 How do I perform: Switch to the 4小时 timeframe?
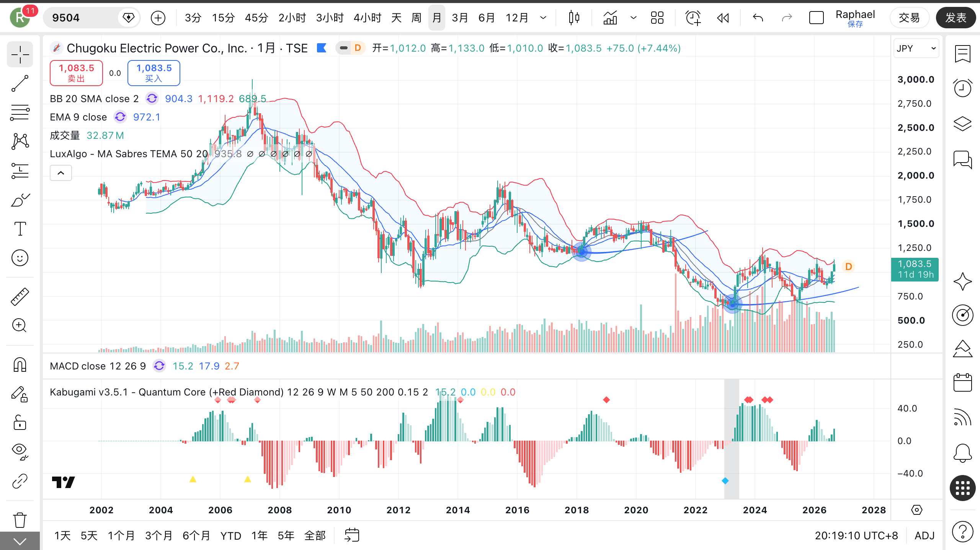(367, 18)
